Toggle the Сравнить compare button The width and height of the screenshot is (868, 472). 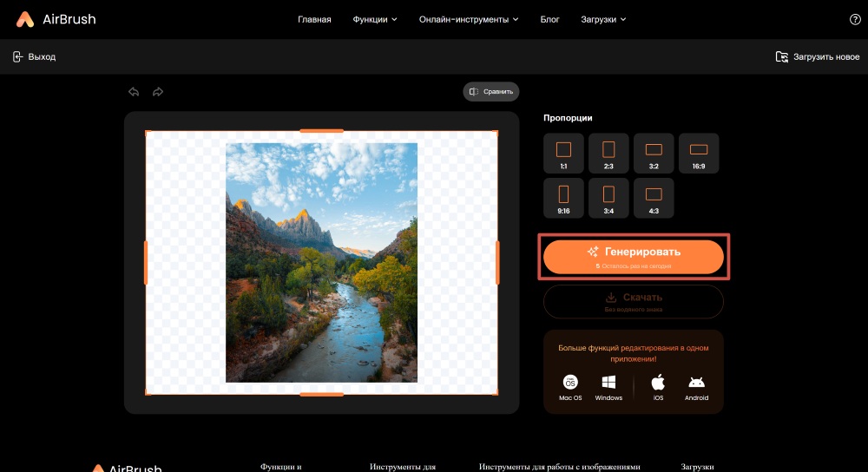(491, 91)
